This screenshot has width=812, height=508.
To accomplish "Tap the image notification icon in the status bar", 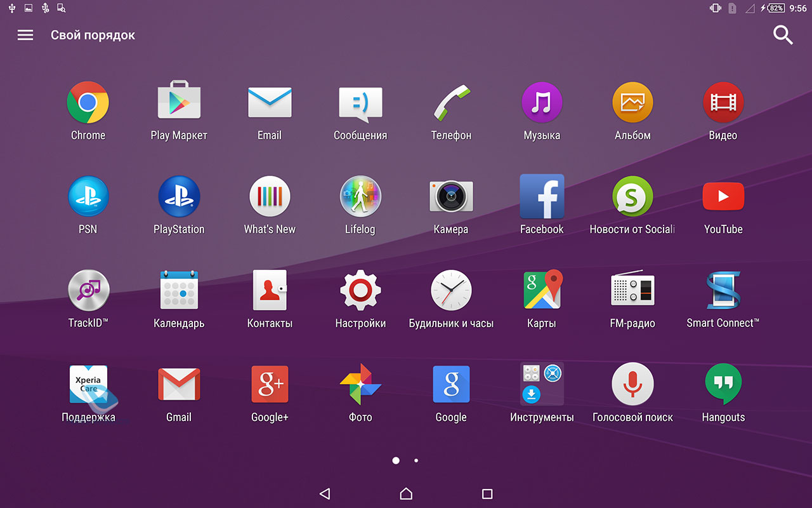I will 29,8.
